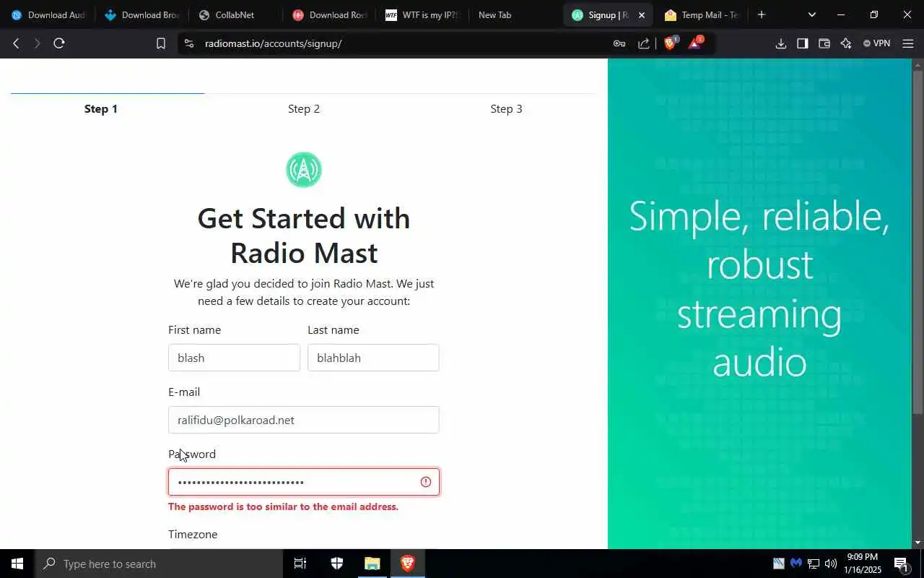Open the Windows Start menu
Screen dimensions: 924x578
point(17,564)
